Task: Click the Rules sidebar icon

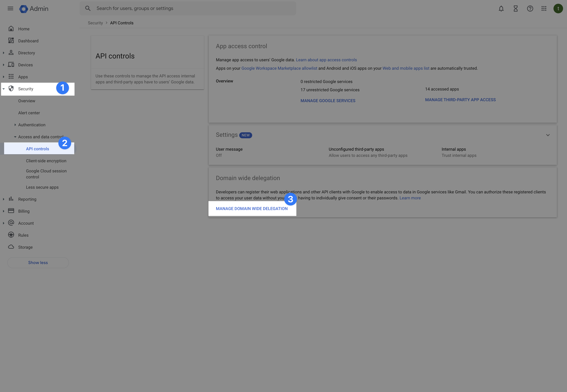Action: (11, 235)
